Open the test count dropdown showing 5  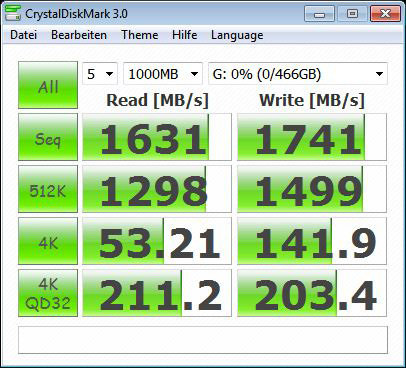pyautogui.click(x=100, y=74)
